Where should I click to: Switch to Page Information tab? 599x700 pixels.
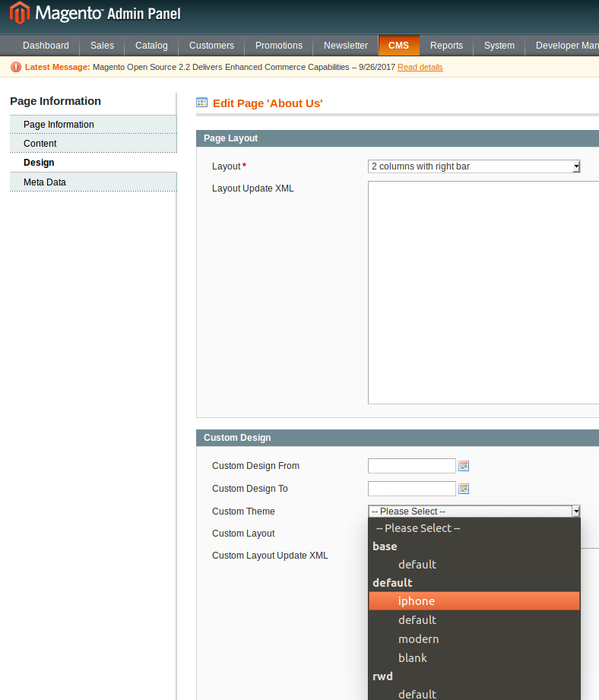coord(59,125)
